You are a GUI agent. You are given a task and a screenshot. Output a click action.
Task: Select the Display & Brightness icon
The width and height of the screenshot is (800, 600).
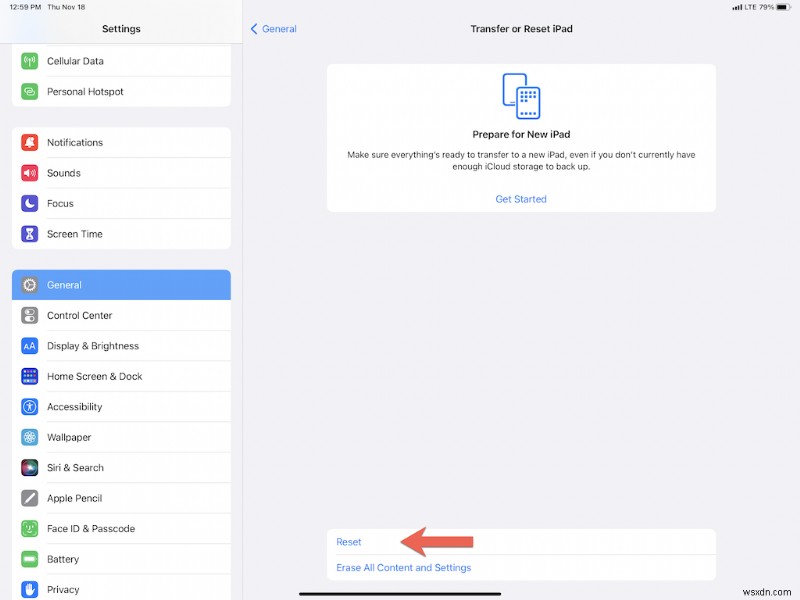tap(29, 346)
